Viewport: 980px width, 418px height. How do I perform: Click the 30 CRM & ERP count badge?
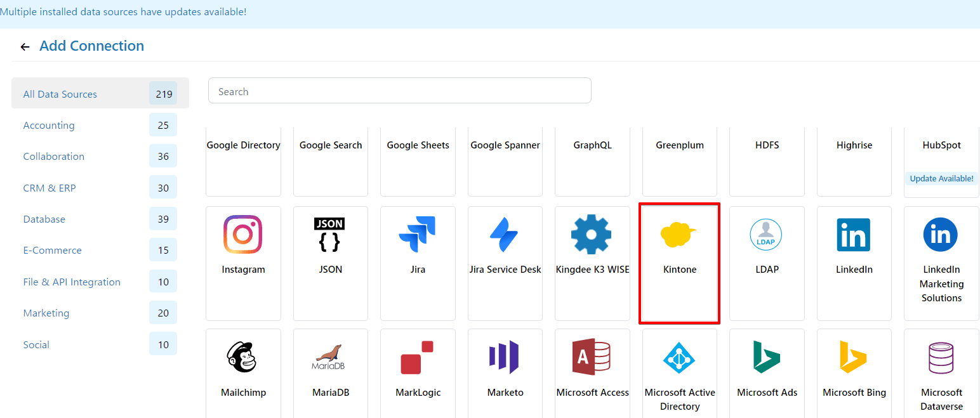163,188
